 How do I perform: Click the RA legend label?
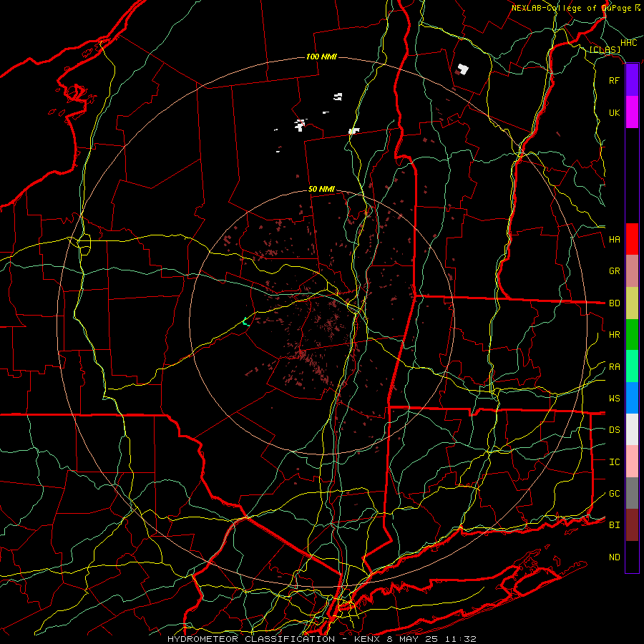[x=614, y=367]
